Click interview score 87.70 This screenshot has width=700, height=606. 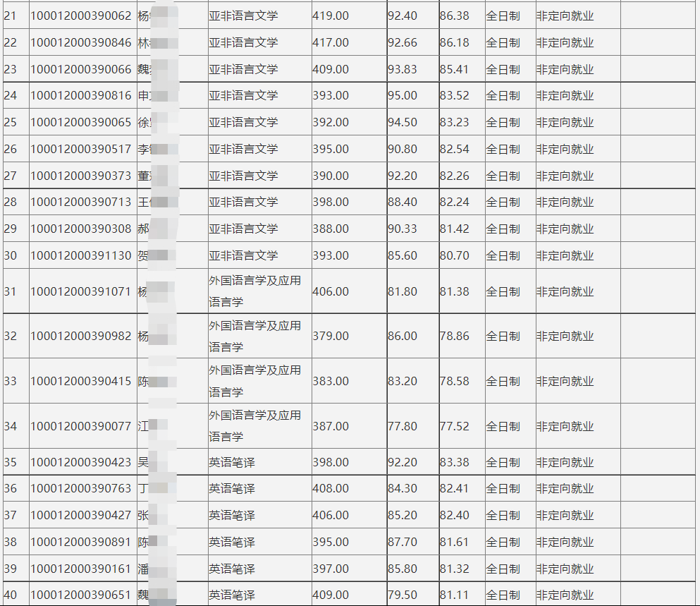(403, 542)
